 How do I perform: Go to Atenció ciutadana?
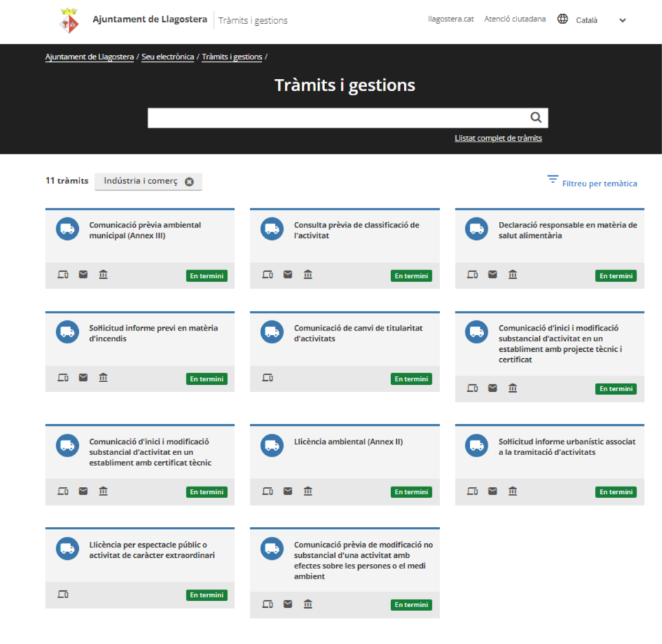(x=515, y=19)
